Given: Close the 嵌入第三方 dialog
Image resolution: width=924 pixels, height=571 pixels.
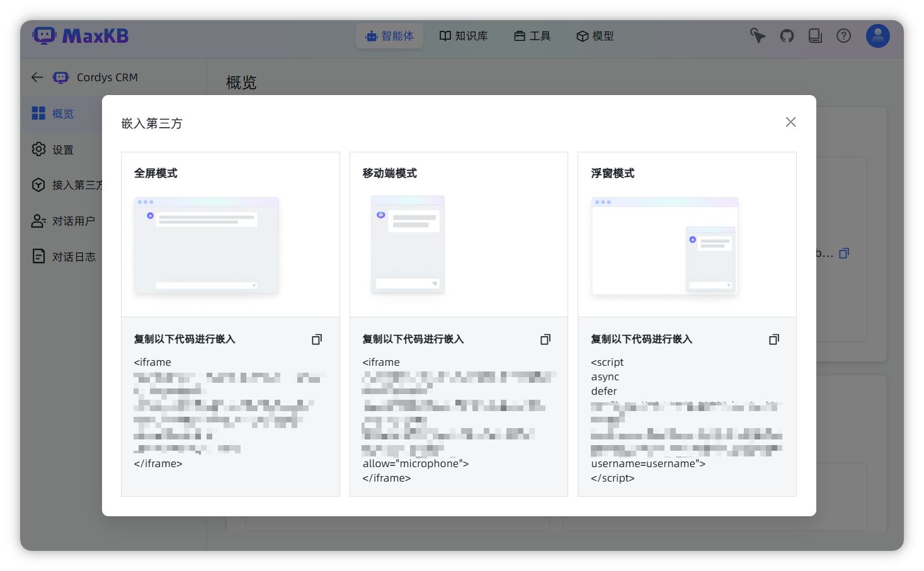Looking at the screenshot, I should tap(790, 122).
